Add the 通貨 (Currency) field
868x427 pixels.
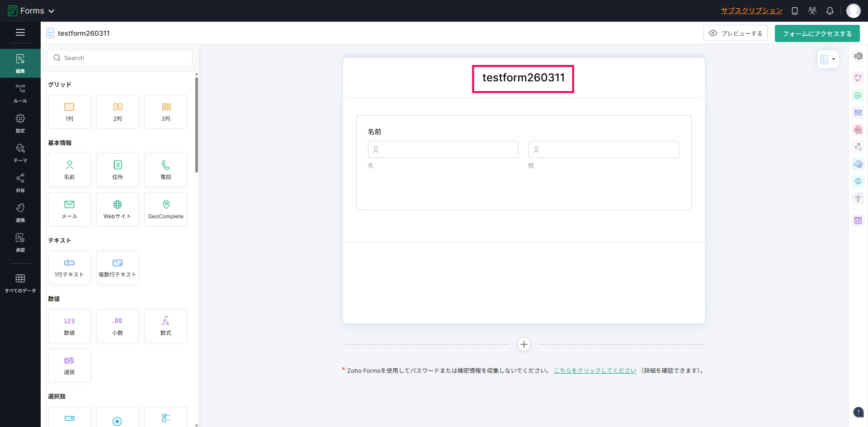click(x=69, y=365)
